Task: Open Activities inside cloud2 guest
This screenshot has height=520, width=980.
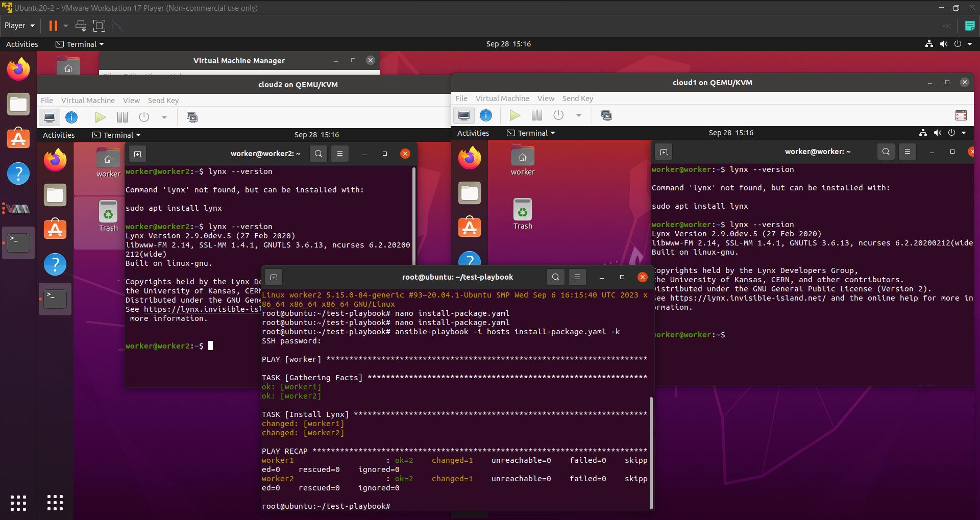Action: [x=59, y=135]
